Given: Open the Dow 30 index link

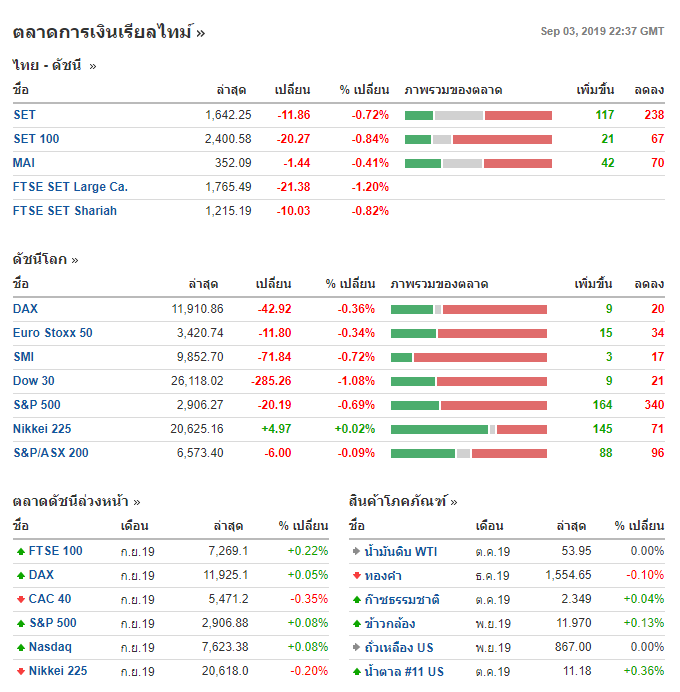Looking at the screenshot, I should [34, 381].
